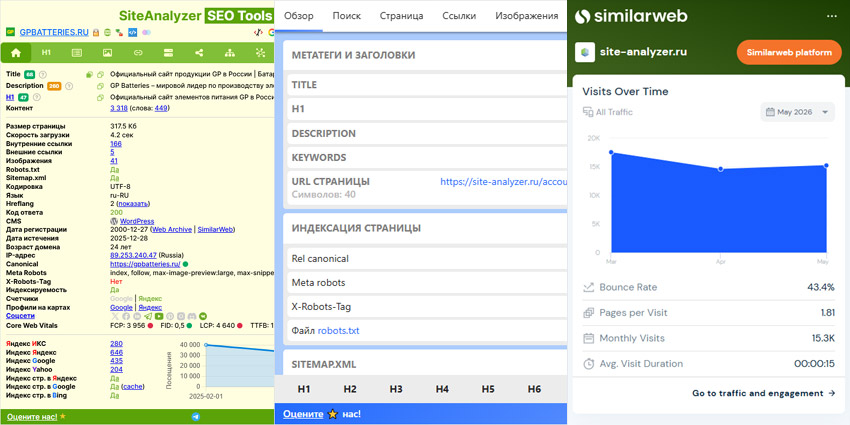Switch to the Поиск tab

(x=347, y=16)
